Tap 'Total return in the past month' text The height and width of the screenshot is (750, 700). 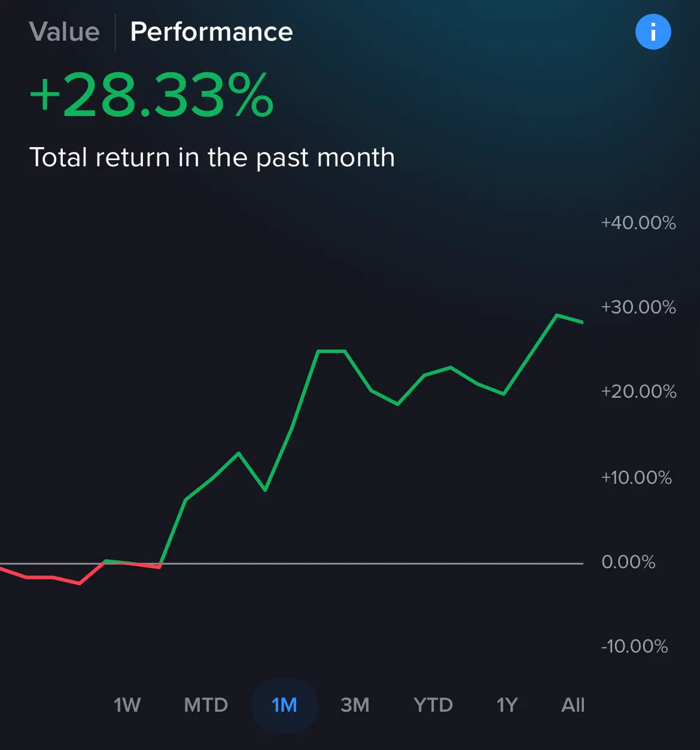[212, 158]
